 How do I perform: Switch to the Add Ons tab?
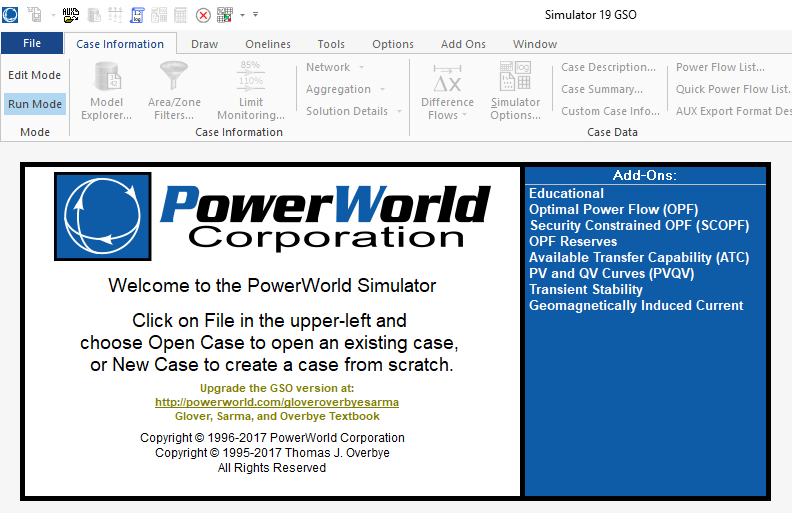click(x=463, y=44)
